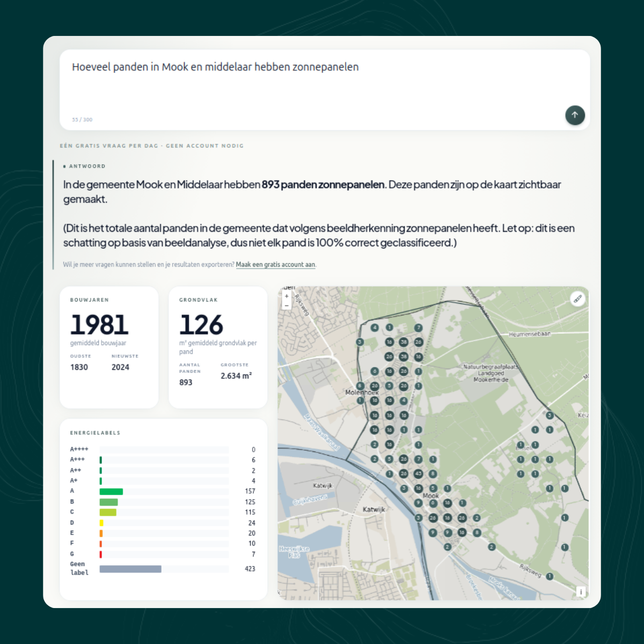Zoom out on the map
This screenshot has height=644, width=644.
click(287, 305)
